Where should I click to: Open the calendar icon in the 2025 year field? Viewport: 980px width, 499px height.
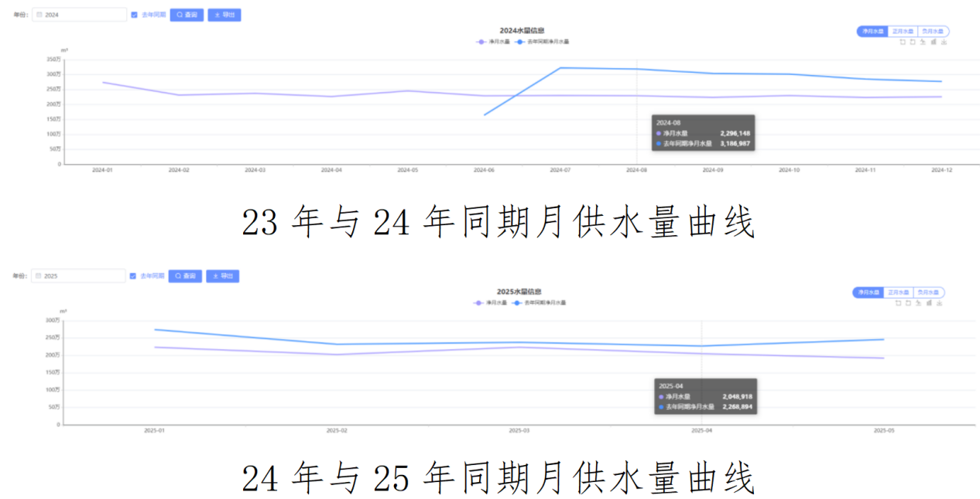(x=38, y=275)
